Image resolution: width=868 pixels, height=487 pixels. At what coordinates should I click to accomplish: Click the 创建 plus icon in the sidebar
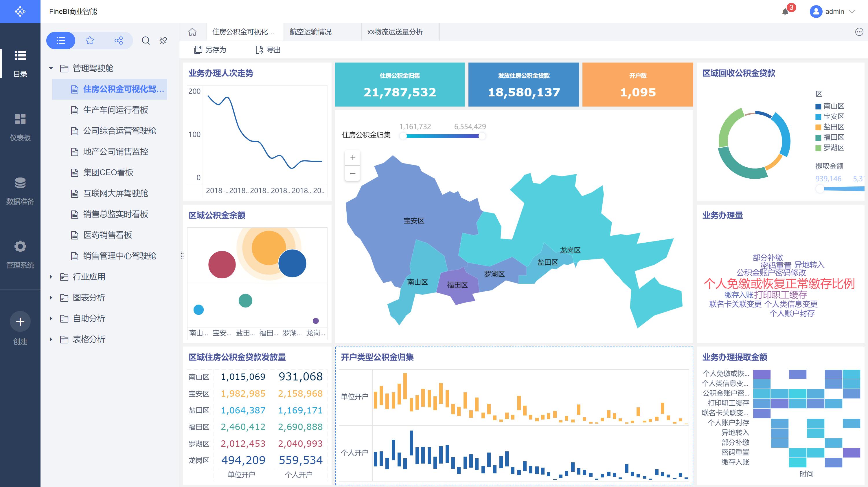tap(20, 321)
